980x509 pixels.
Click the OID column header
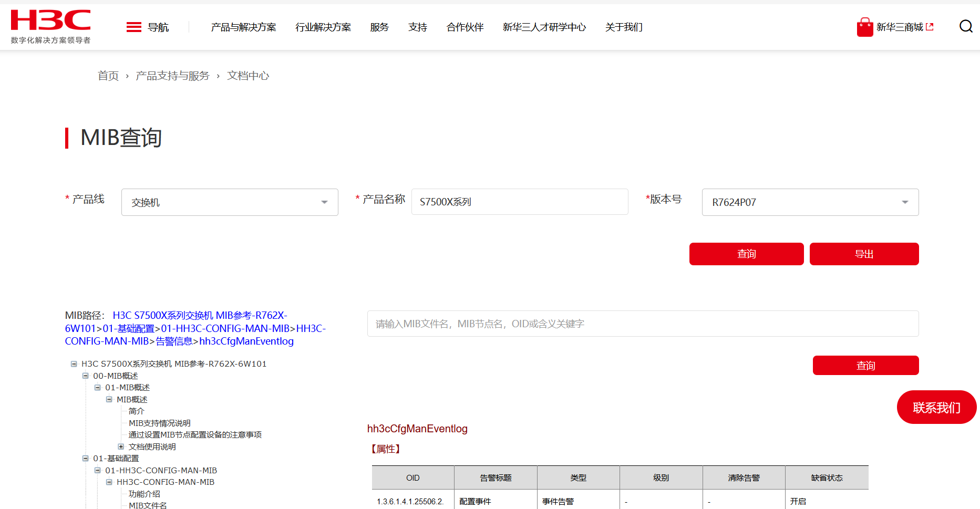(x=413, y=477)
